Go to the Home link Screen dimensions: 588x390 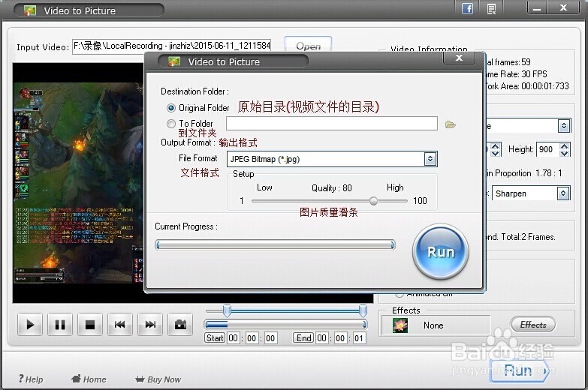(89, 379)
